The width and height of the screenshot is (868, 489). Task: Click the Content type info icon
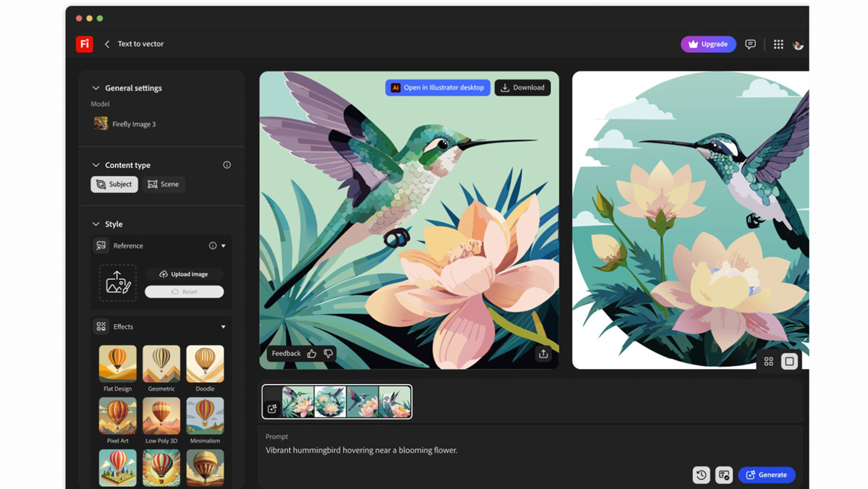pyautogui.click(x=226, y=165)
